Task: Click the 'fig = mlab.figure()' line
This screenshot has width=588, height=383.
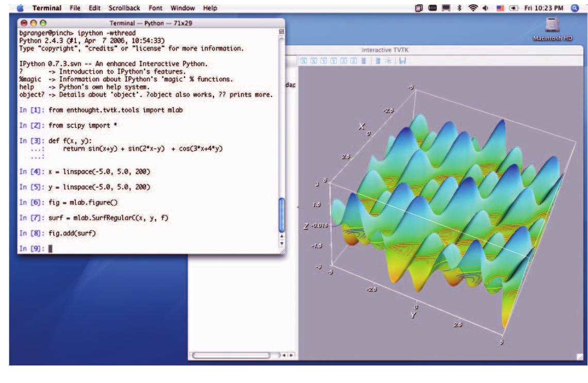Action: 83,203
